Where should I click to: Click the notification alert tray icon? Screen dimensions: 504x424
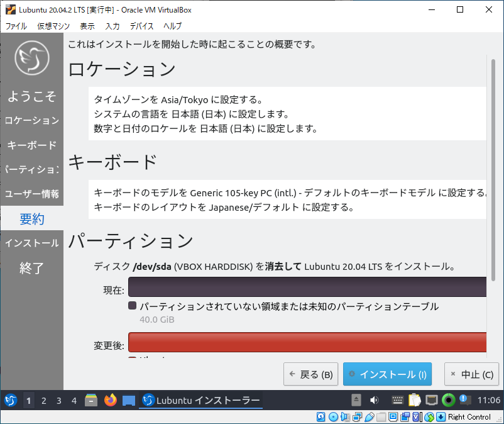pyautogui.click(x=465, y=400)
